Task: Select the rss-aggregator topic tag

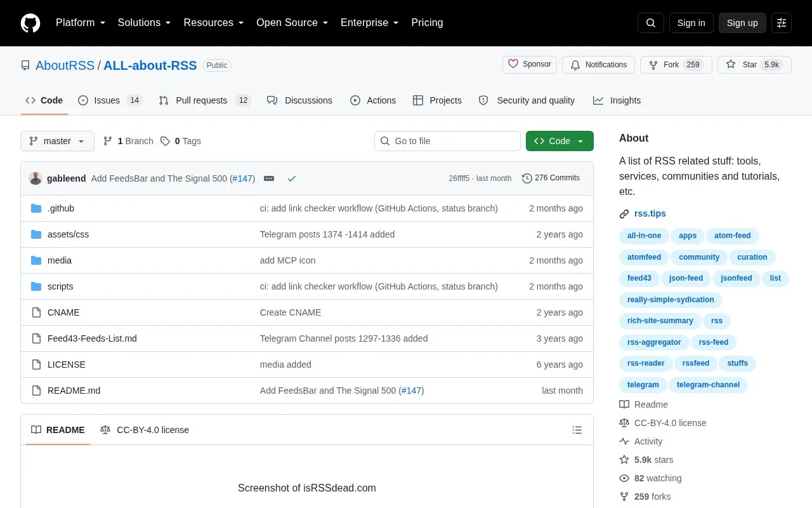Action: click(x=654, y=342)
